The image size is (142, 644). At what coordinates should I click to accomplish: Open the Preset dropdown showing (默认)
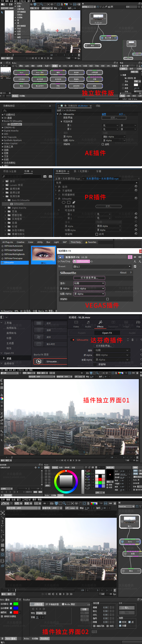[102, 266]
